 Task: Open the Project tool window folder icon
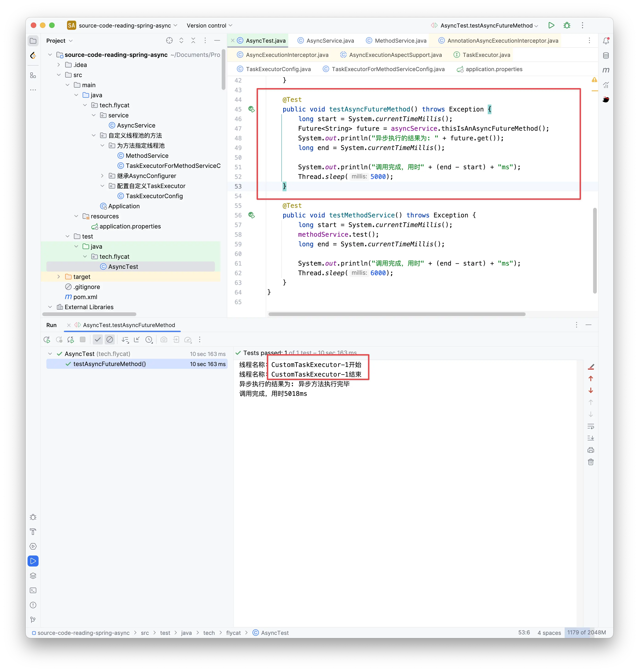tap(33, 41)
